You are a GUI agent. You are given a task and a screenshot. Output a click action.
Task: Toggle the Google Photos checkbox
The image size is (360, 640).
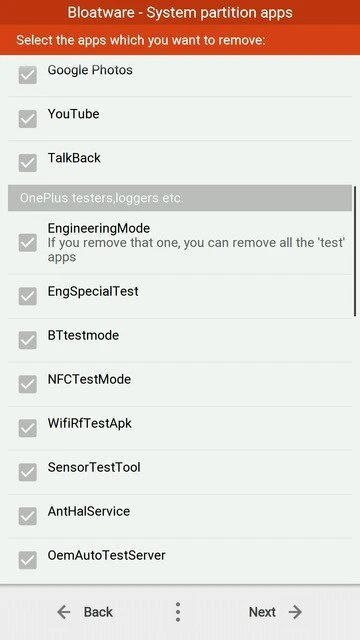(28, 75)
